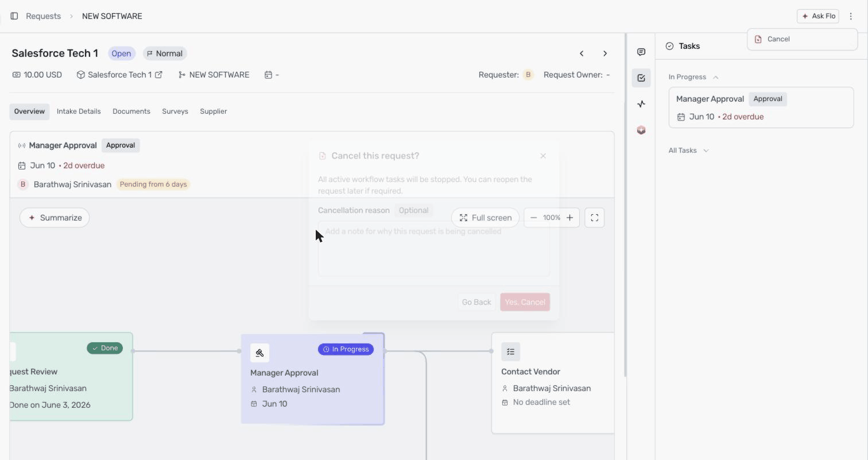868x460 pixels.
Task: Focus the cancellation reason note field
Action: coord(434,249)
